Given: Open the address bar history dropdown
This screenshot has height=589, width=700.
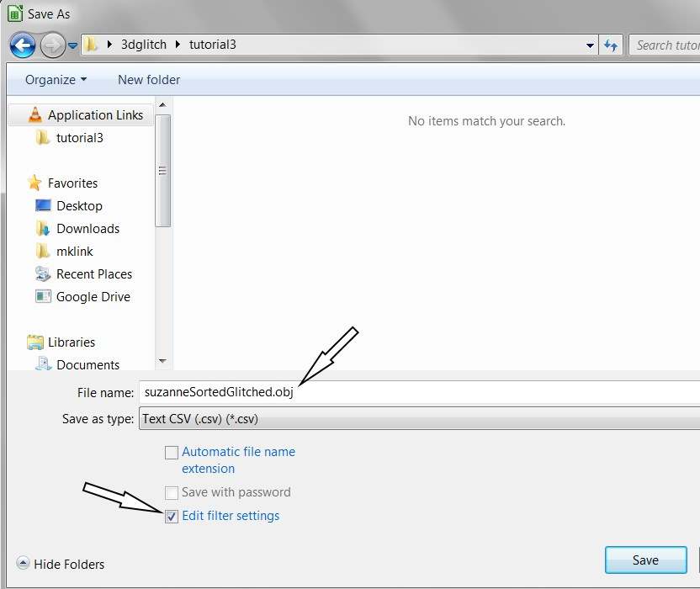Looking at the screenshot, I should pos(590,45).
